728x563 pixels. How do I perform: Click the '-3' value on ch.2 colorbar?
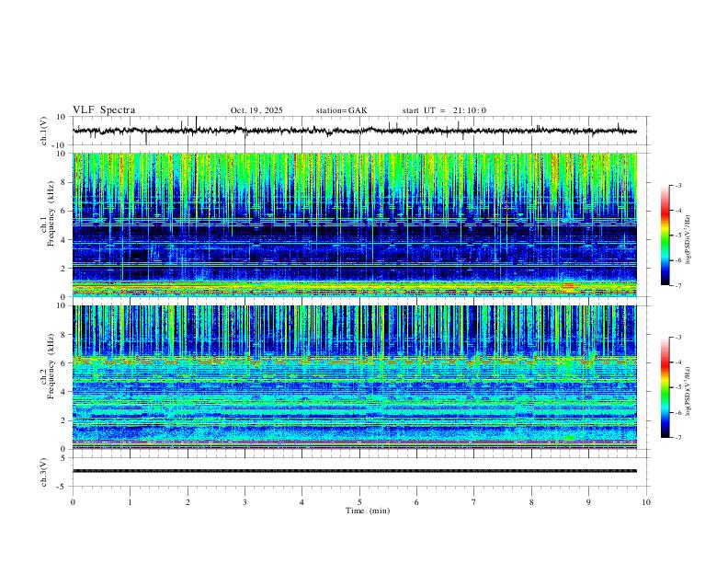coord(677,338)
